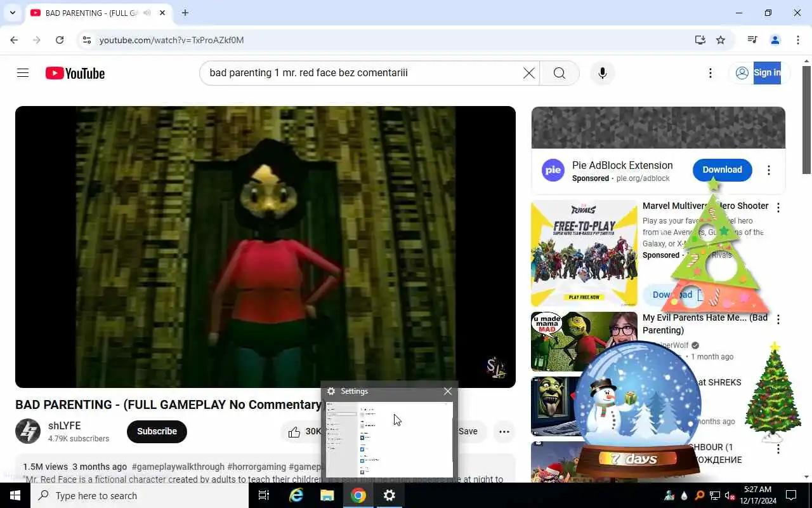Click the Sign in button

[759, 73]
